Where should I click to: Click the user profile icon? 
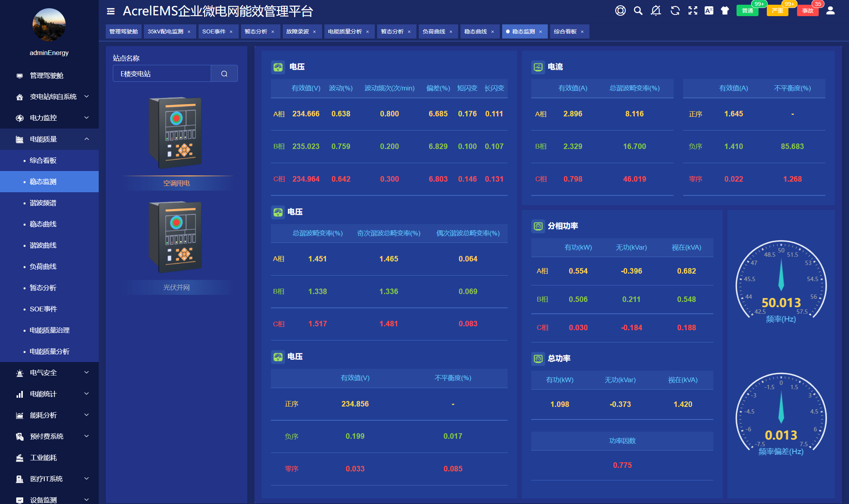click(x=830, y=11)
